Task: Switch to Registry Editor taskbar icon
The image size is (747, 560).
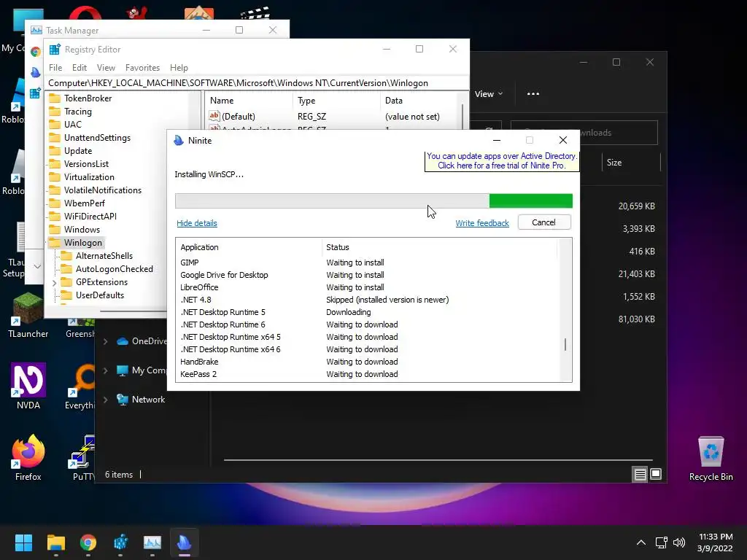Action: point(120,542)
